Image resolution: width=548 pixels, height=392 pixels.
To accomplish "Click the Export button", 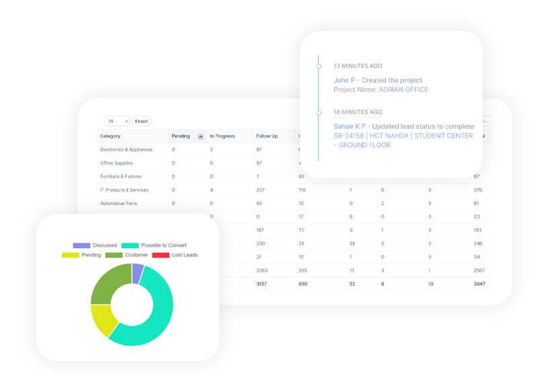I will tap(142, 121).
